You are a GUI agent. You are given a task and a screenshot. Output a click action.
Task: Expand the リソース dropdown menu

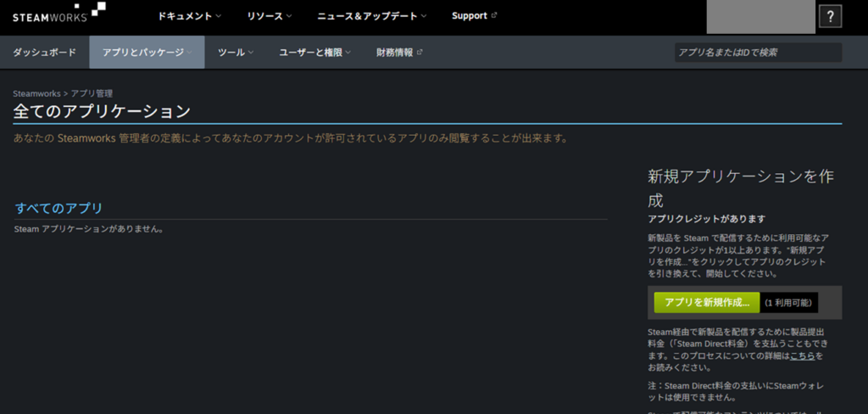point(269,16)
